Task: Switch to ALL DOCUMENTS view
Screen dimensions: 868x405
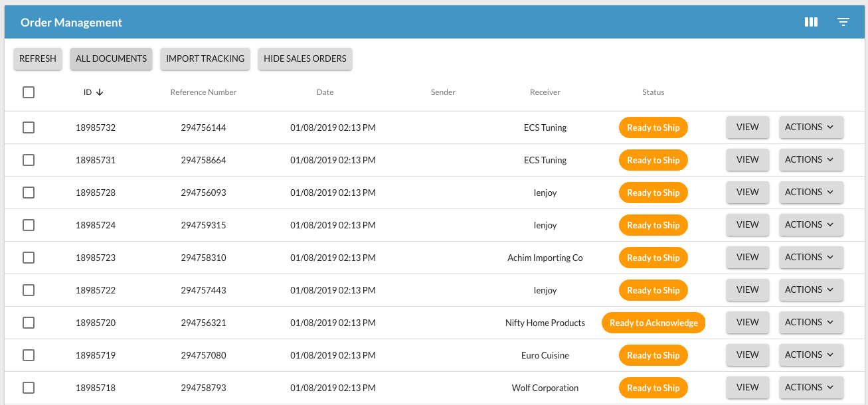Action: click(111, 58)
